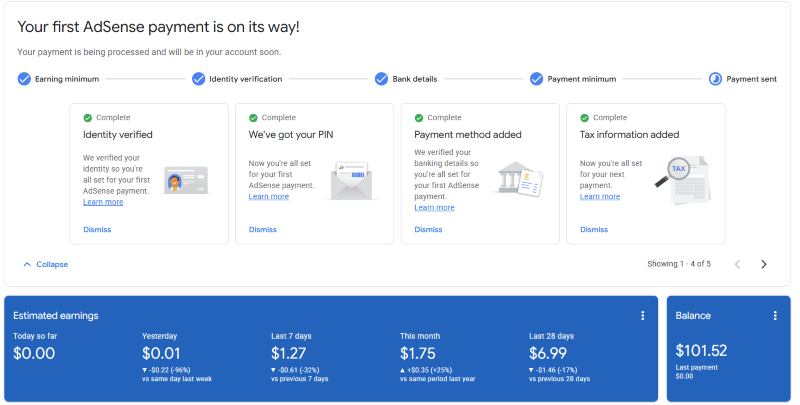
Task: Open Learn more in PIN card
Action: (268, 196)
